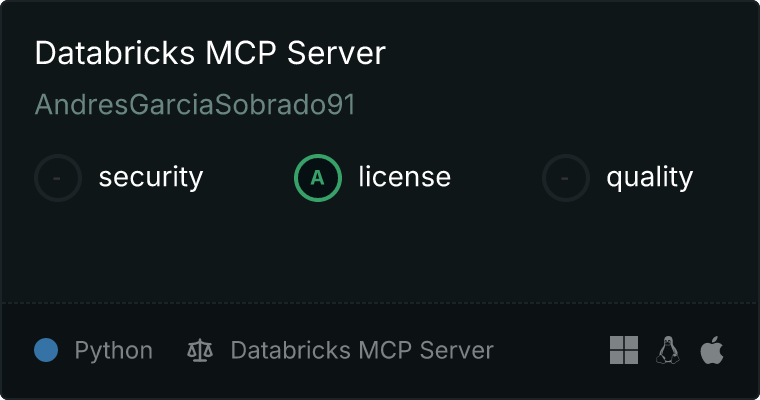Click the dash inside security badge
This screenshot has width=760, height=400.
[57, 178]
